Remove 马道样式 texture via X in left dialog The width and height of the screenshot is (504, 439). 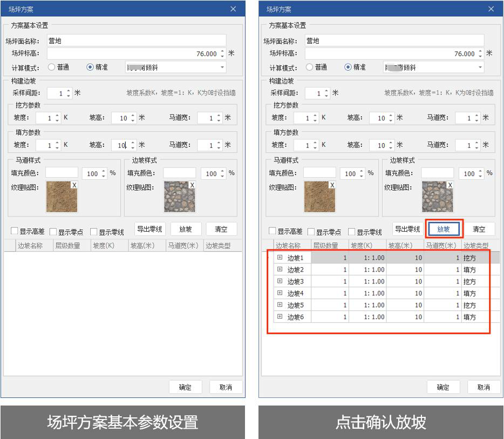point(74,185)
